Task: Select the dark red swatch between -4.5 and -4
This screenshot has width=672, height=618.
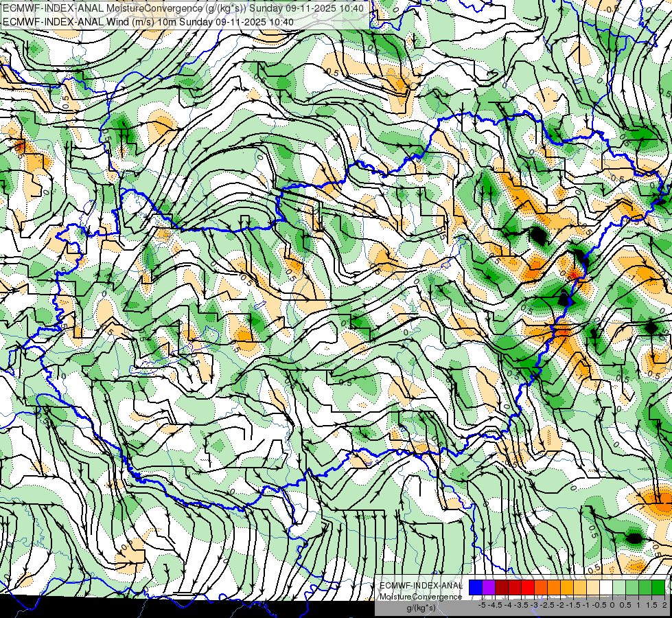Action: (x=502, y=588)
